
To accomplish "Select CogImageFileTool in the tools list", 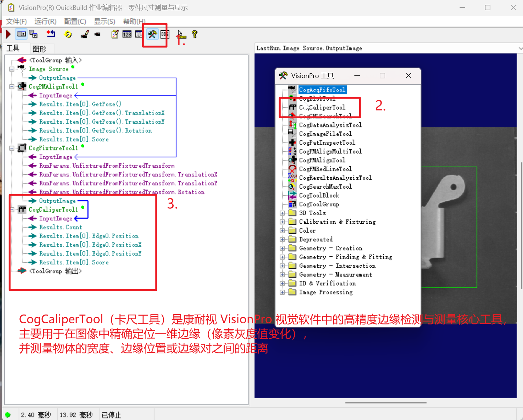I will (x=325, y=134).
